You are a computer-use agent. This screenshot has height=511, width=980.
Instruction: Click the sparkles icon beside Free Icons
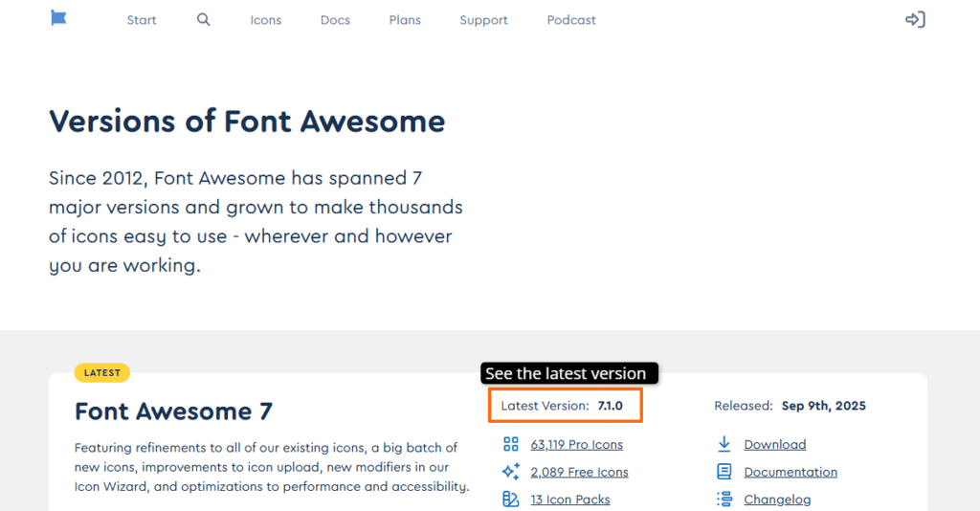click(x=511, y=472)
